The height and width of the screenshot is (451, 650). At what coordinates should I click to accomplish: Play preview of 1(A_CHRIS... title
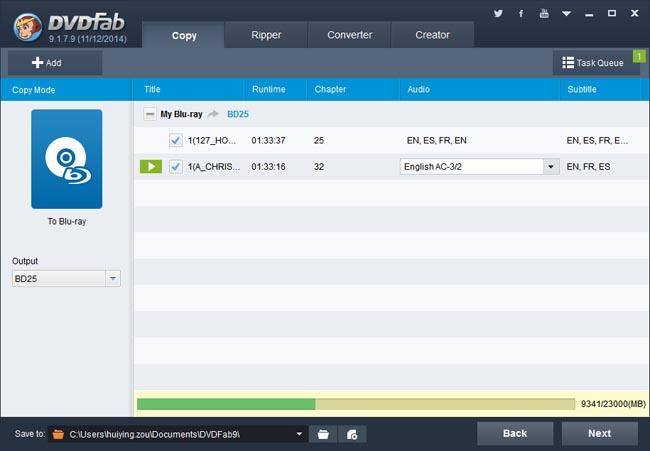(151, 167)
